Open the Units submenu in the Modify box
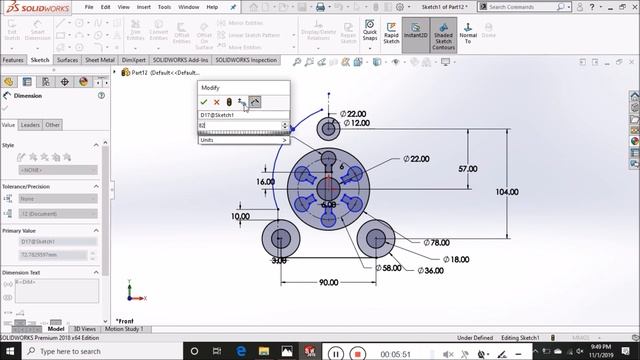This screenshot has height=360, width=640. (x=244, y=140)
